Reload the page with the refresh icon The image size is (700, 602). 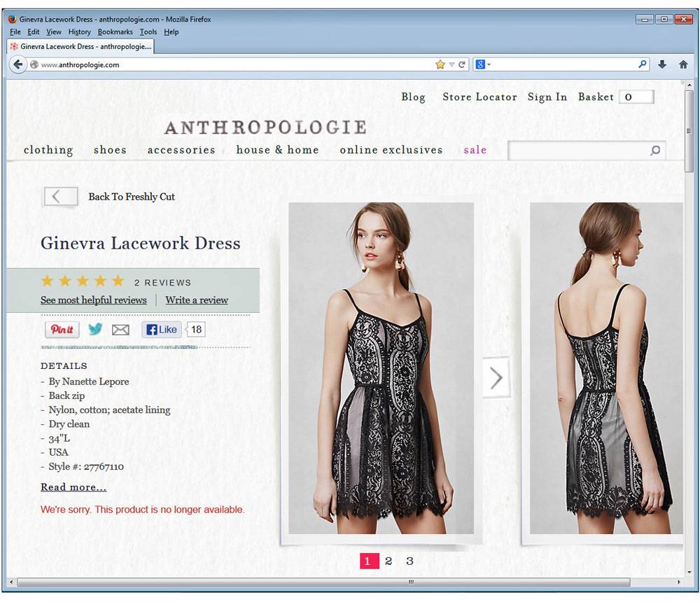pos(462,64)
